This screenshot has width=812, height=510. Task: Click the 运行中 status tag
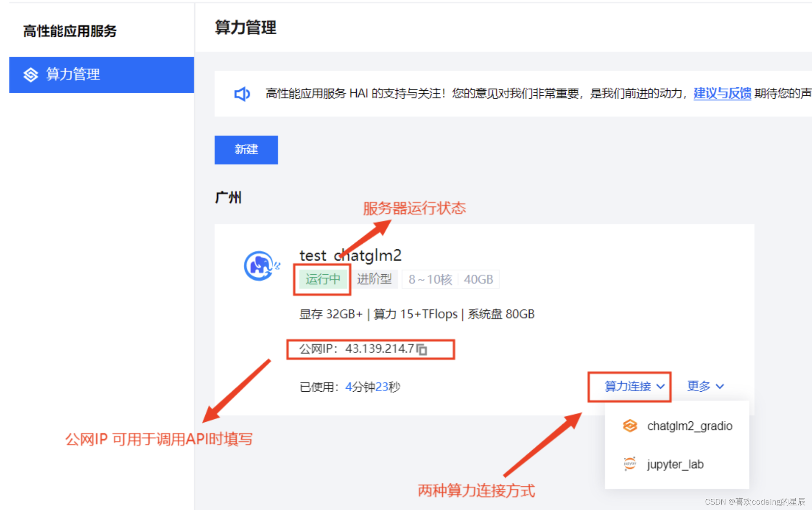[323, 279]
